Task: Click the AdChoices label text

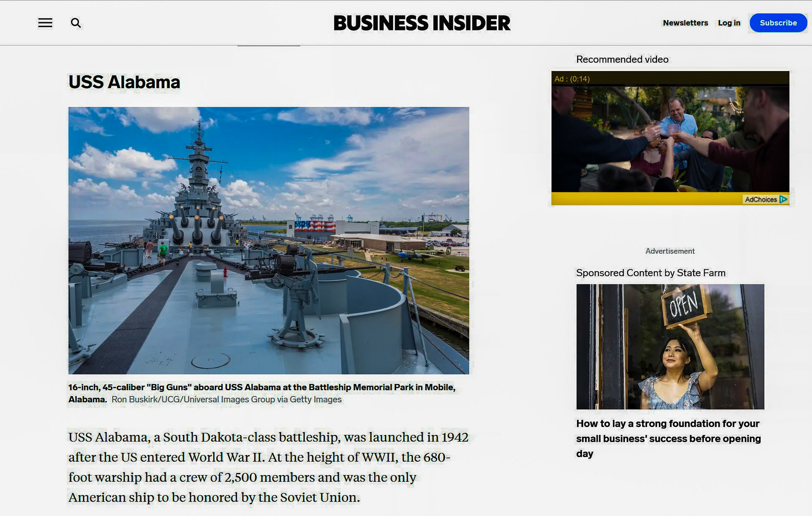Action: (x=760, y=199)
